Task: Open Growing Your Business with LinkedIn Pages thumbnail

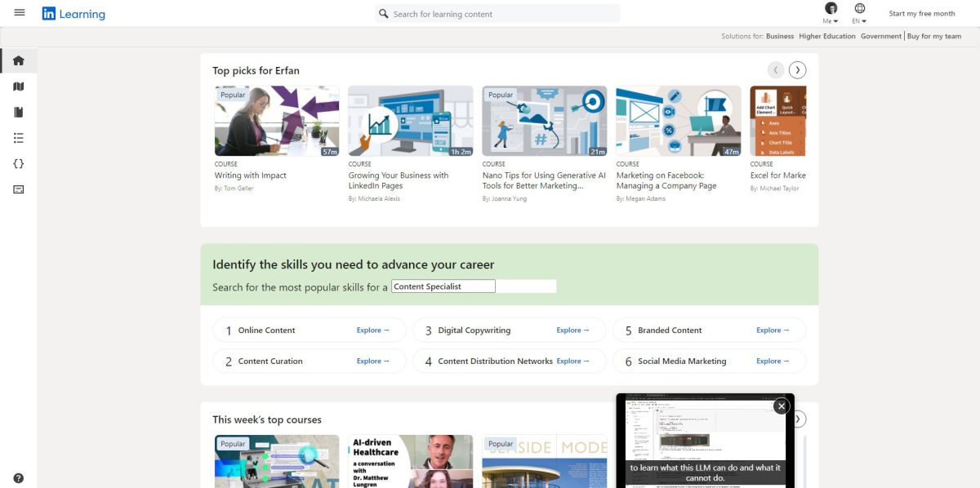Action: [x=411, y=121]
